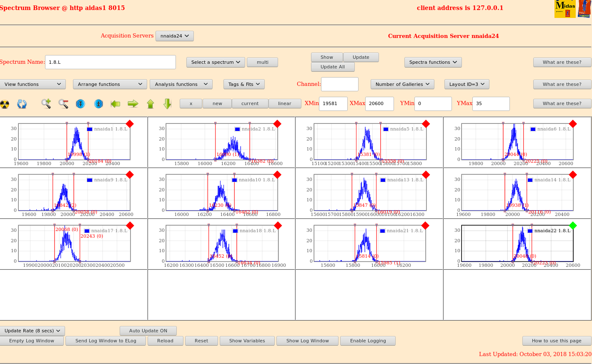
Task: Open the Select a spectrum dropdown
Action: (216, 62)
